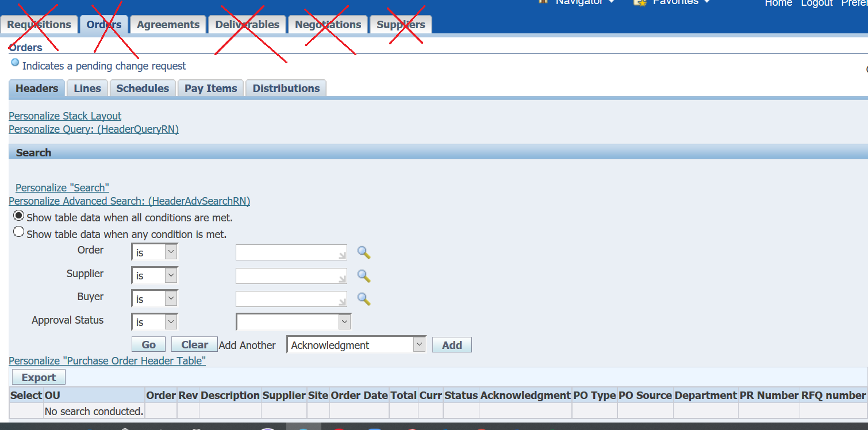Switch to the Distributions tab
868x430 pixels.
click(286, 88)
